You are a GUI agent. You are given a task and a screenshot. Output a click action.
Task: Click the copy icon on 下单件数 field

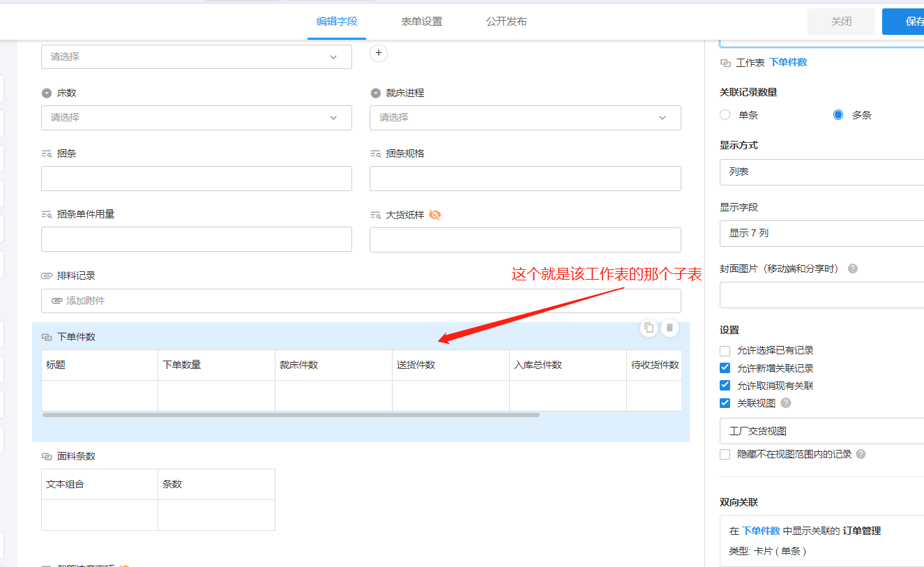point(649,328)
